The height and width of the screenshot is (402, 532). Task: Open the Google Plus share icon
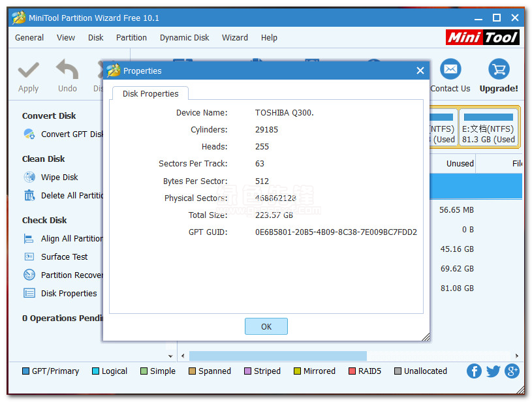click(x=512, y=371)
